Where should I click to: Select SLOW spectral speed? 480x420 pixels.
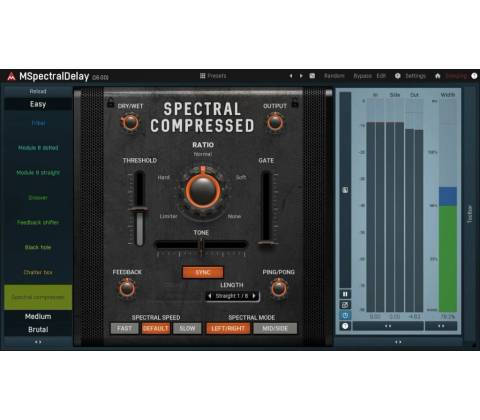(x=187, y=328)
